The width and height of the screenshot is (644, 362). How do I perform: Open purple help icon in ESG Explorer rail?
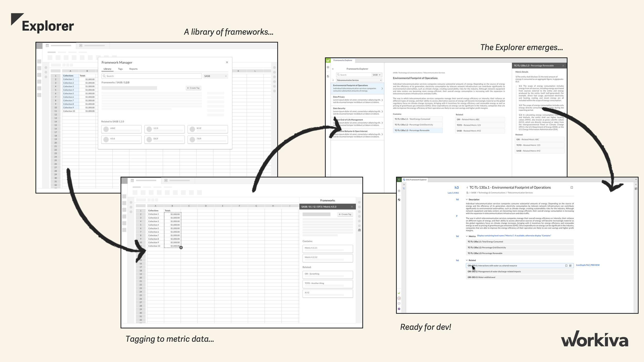click(399, 309)
